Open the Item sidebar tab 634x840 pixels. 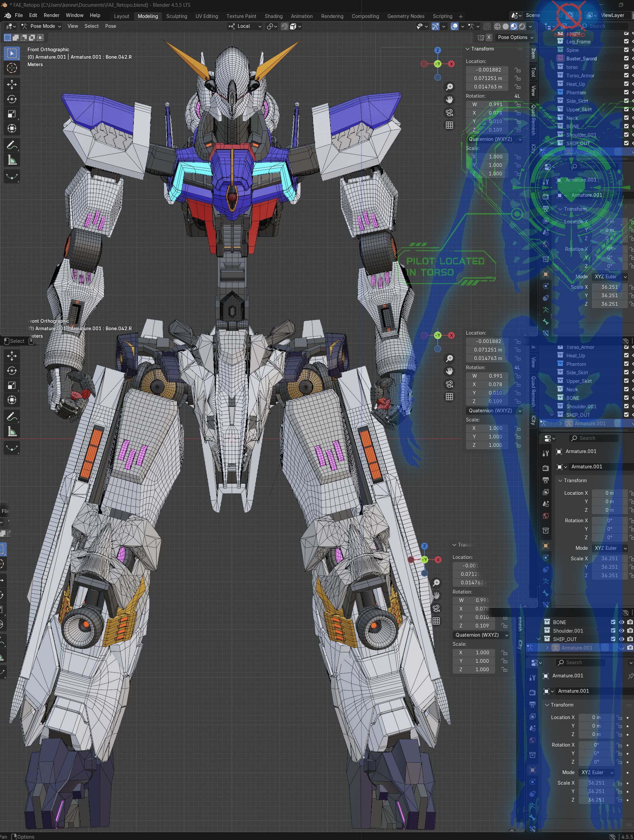pos(533,53)
